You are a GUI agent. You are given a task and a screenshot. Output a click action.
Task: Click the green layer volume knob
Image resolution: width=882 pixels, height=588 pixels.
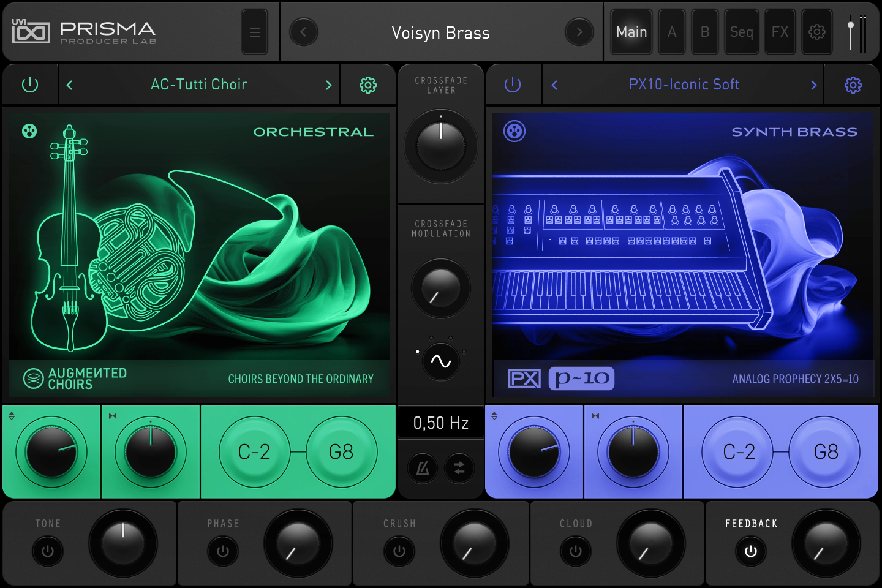click(51, 452)
